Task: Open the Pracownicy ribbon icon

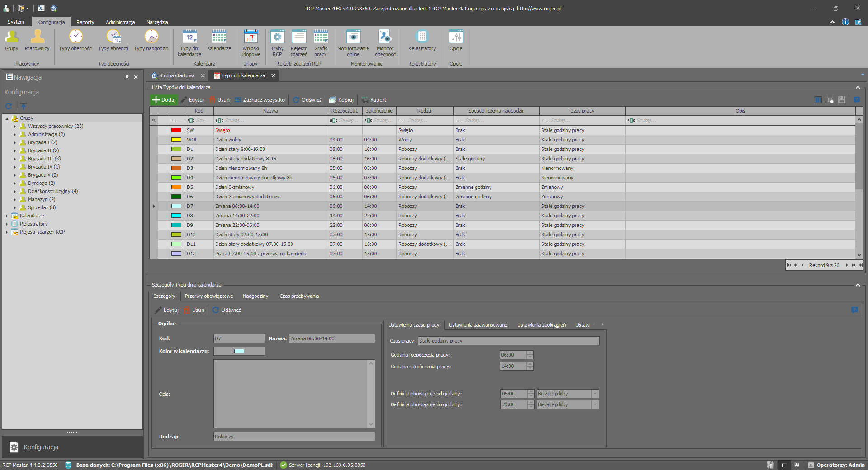Action: point(37,41)
